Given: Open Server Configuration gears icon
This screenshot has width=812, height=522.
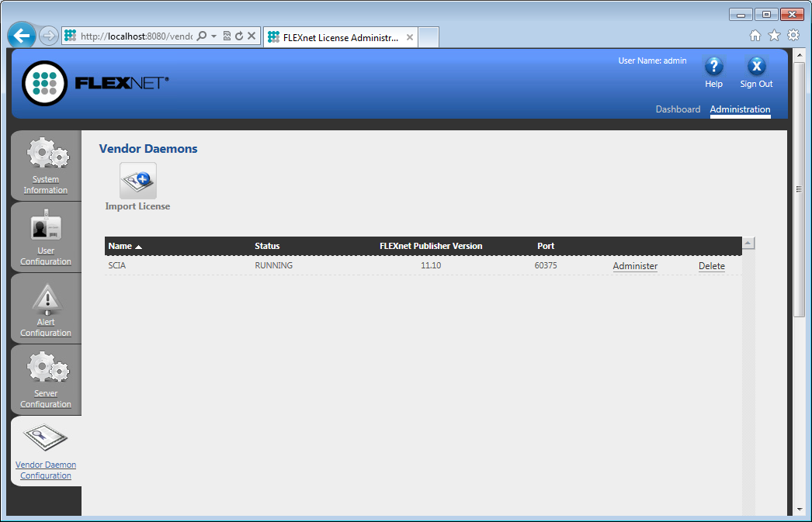Looking at the screenshot, I should point(47,367).
